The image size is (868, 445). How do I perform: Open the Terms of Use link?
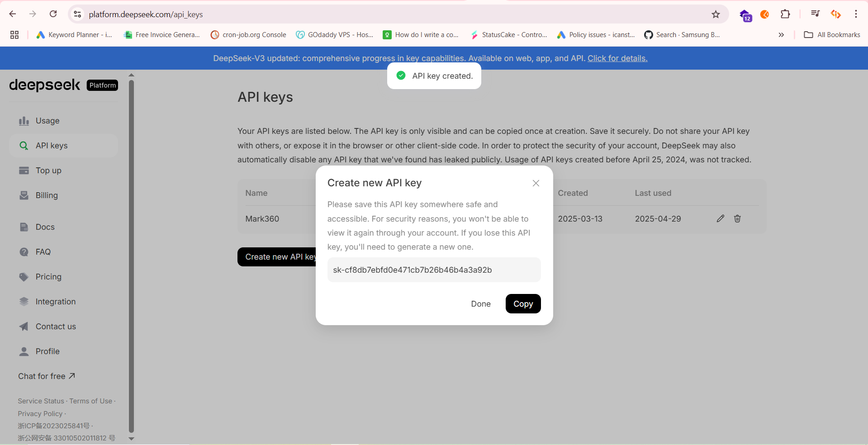(91, 401)
